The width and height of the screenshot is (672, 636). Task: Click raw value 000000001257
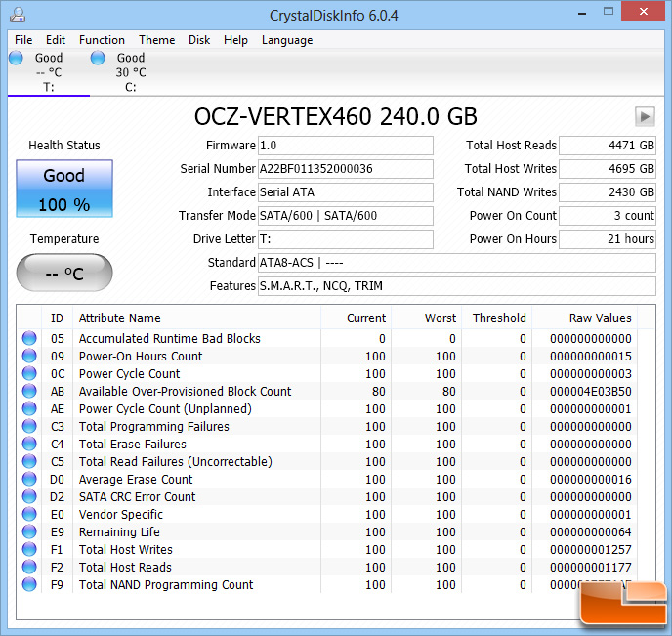591,549
